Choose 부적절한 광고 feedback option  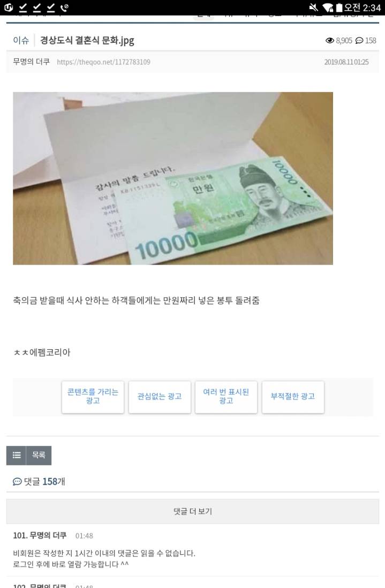pos(293,397)
